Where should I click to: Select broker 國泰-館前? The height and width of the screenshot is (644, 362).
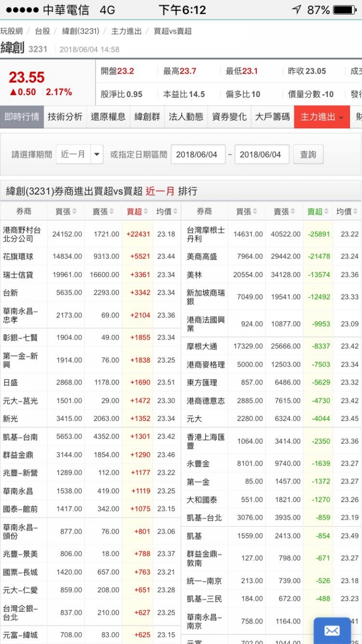(20, 509)
